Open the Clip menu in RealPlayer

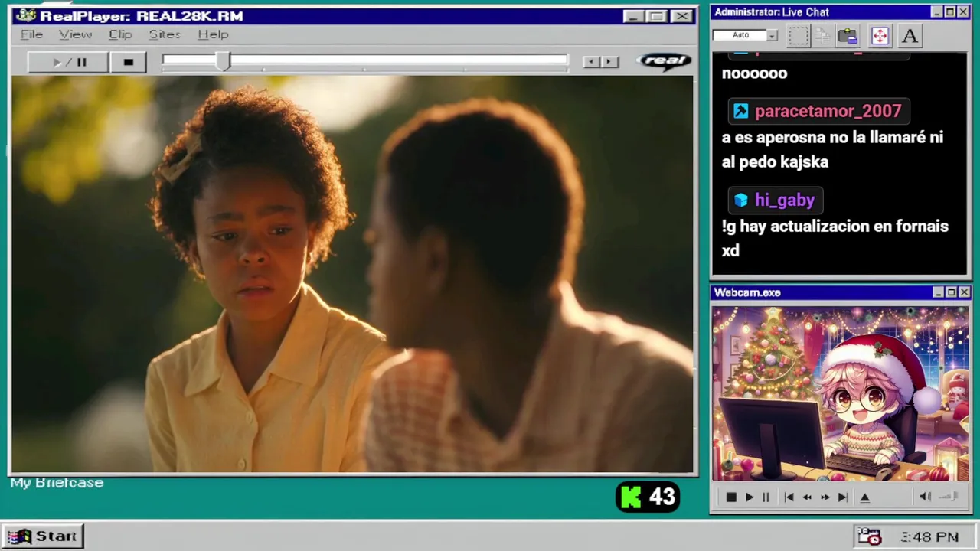click(x=120, y=34)
